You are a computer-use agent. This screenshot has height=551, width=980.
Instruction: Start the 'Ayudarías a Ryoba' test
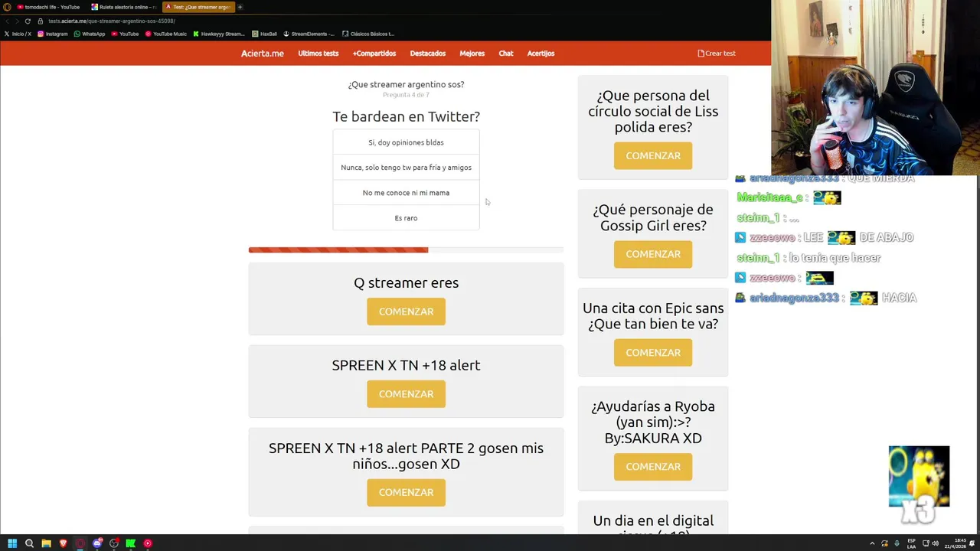pyautogui.click(x=653, y=467)
